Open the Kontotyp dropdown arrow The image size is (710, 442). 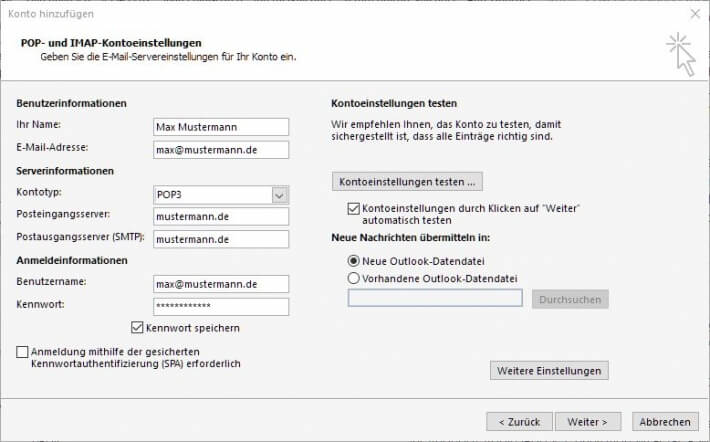click(x=279, y=195)
